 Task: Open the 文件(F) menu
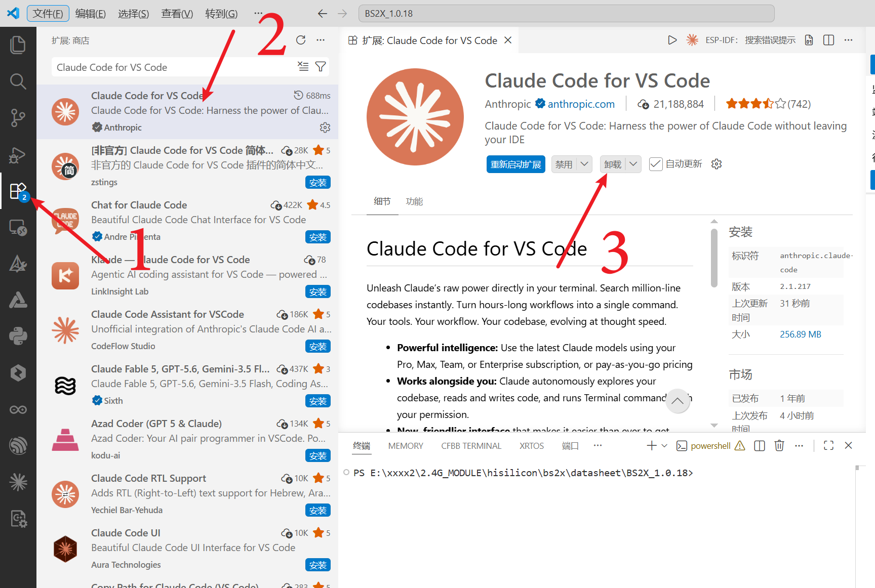click(x=48, y=14)
